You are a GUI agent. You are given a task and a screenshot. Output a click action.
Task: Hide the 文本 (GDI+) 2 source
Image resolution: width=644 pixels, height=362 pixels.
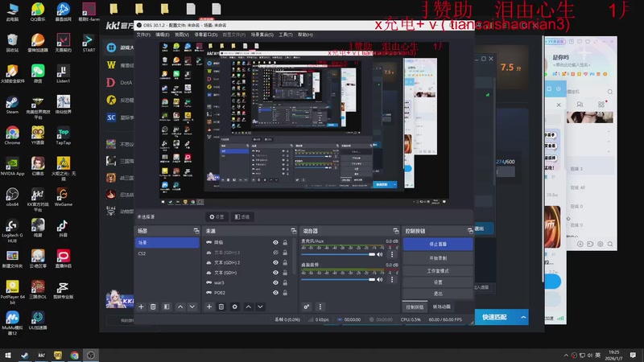pos(275,263)
